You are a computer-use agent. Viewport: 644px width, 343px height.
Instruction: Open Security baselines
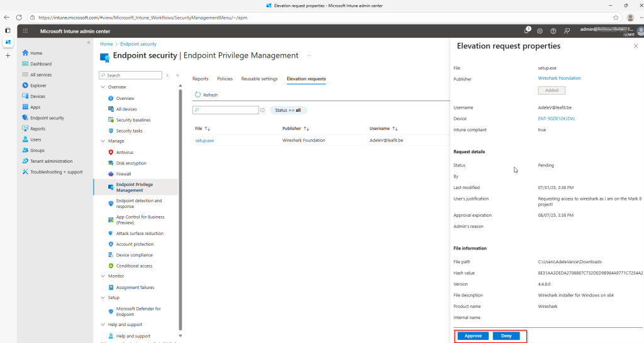click(133, 120)
